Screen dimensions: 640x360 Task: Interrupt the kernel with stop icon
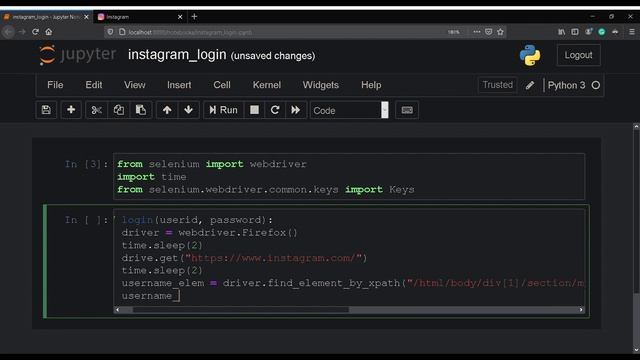click(254, 110)
